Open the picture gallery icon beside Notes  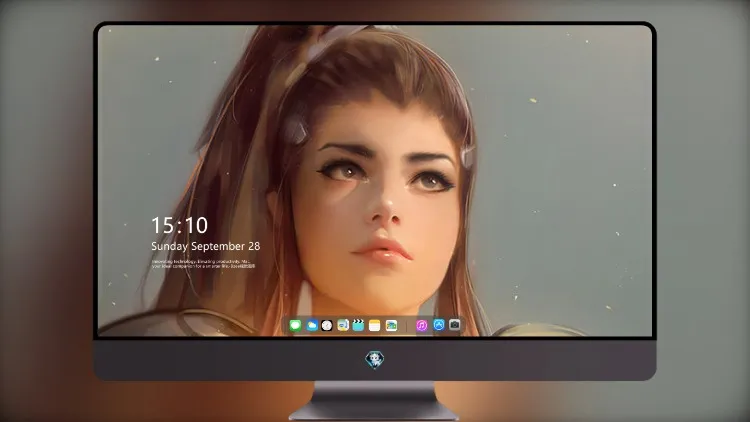point(391,325)
